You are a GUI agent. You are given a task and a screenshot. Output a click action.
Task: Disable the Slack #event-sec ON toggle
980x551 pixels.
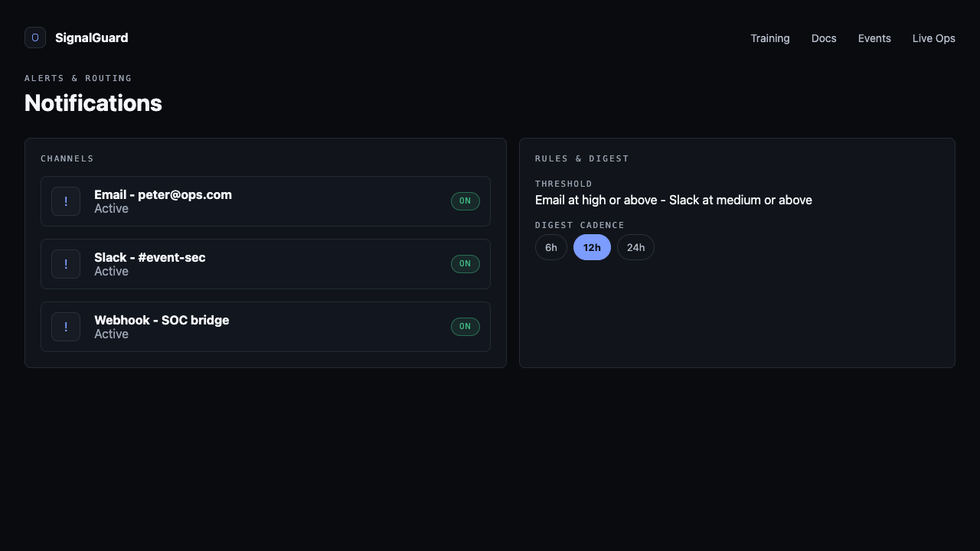pos(465,264)
